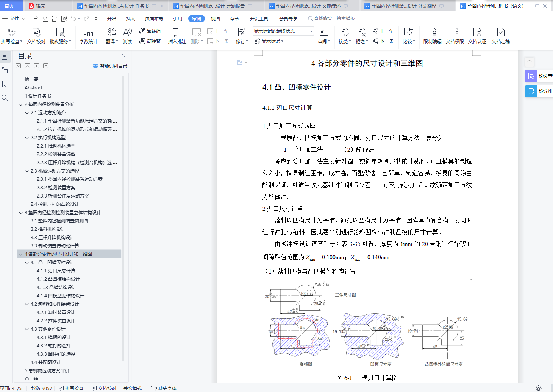Click 兼容模式 in the status bar
The image size is (553, 392).
132,388
